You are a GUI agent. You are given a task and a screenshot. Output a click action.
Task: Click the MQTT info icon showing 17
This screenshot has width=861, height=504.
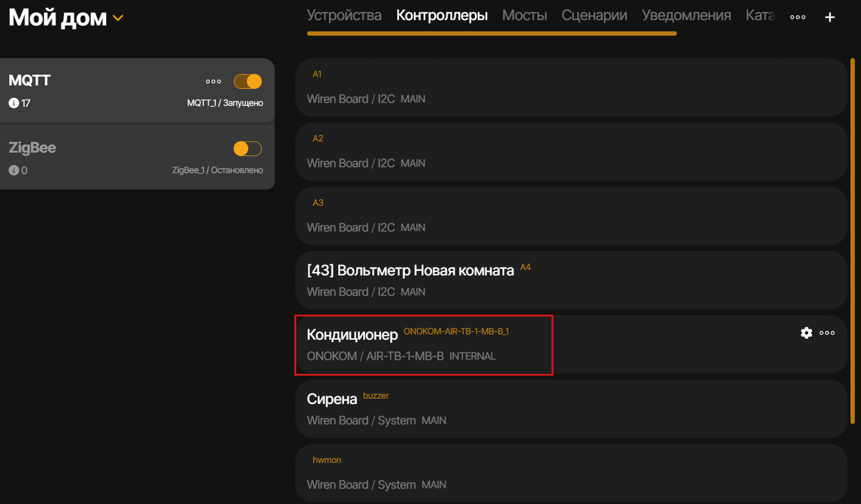14,103
